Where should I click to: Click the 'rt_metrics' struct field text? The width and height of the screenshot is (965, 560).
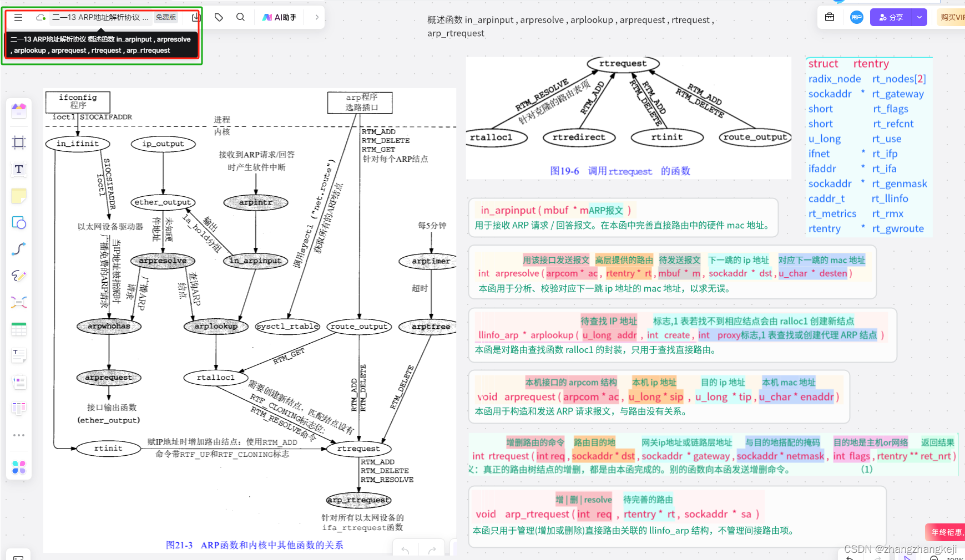pyautogui.click(x=832, y=213)
